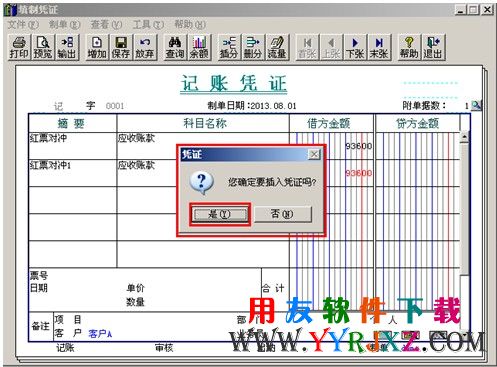Click the magnifier icon beside 附单据数

(x=476, y=106)
